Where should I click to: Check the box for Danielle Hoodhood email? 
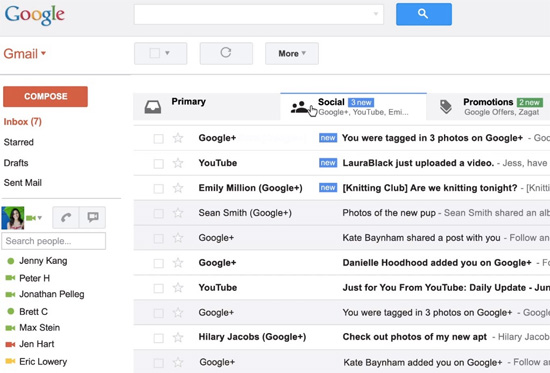pos(159,264)
